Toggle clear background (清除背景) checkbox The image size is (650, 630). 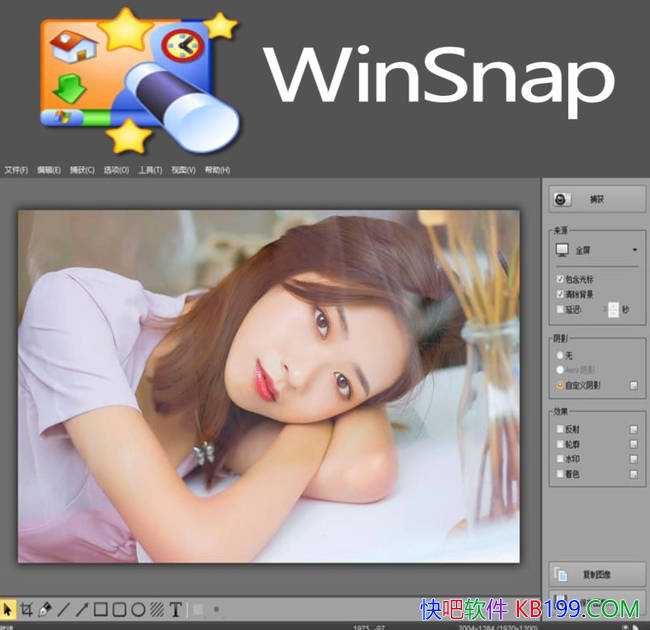coord(560,294)
